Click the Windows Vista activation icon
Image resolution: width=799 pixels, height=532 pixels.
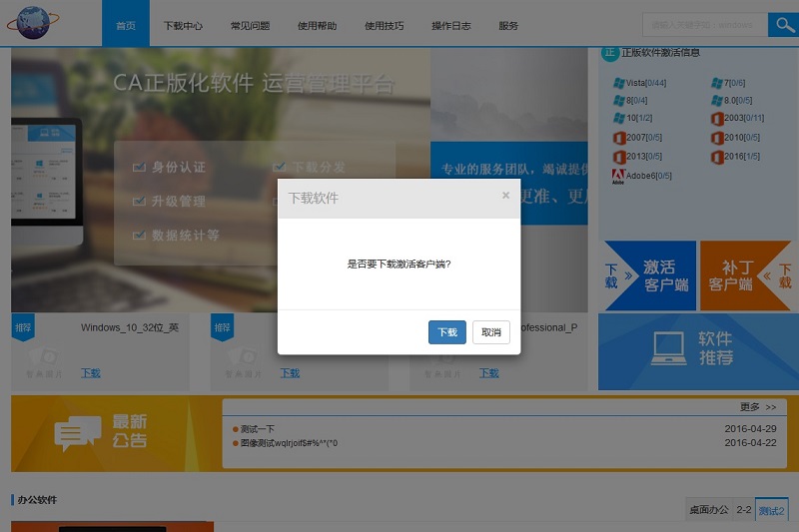619,83
